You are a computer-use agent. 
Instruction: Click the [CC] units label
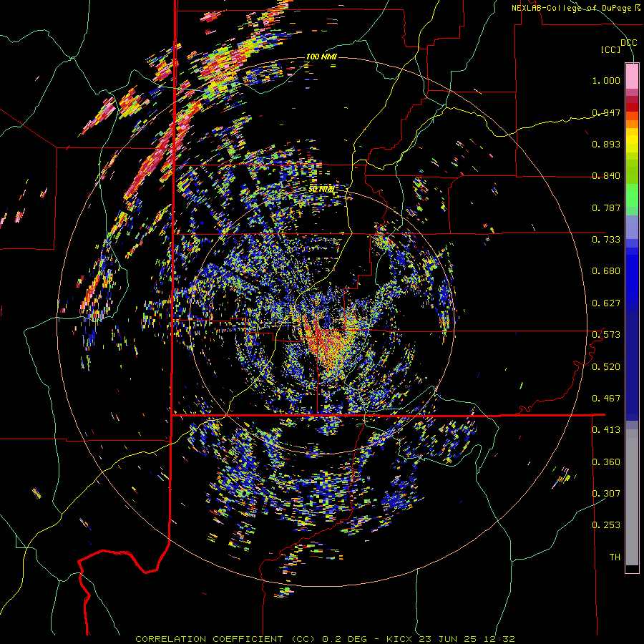point(611,49)
